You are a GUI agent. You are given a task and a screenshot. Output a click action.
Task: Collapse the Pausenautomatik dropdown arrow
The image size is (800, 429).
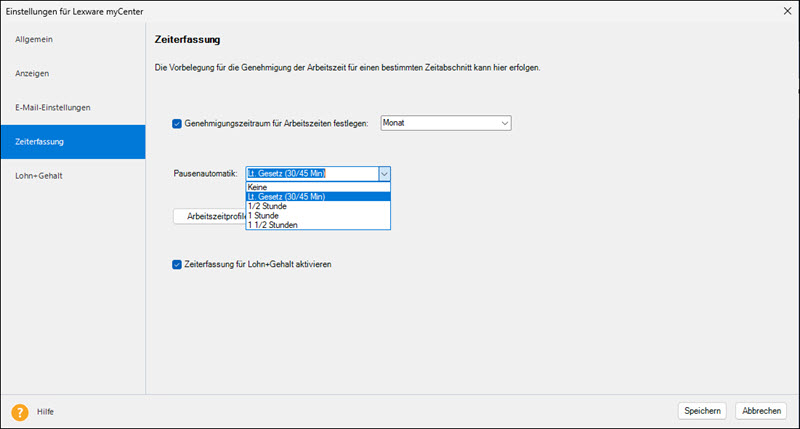384,174
